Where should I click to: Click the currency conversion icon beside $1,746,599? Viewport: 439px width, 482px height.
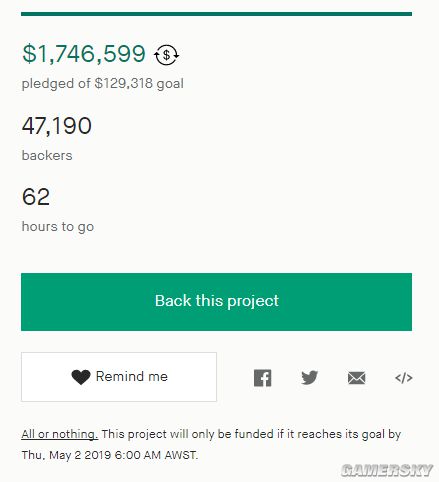[166, 55]
